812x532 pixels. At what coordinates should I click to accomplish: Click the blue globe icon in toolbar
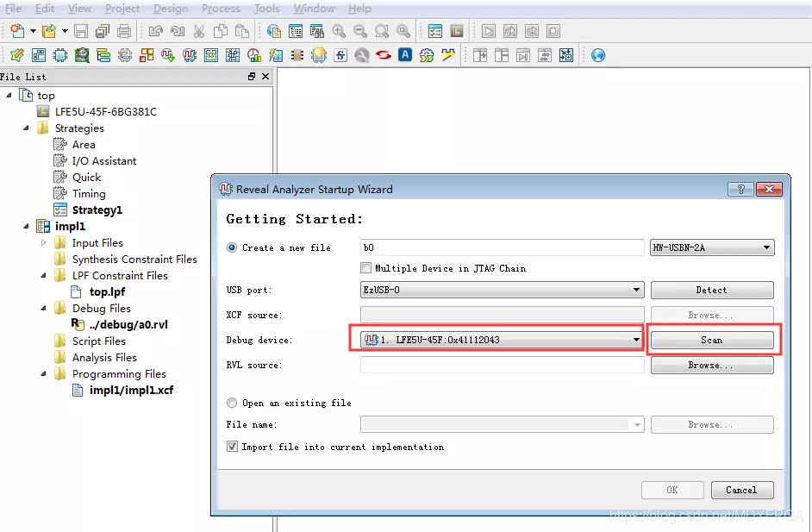(598, 55)
